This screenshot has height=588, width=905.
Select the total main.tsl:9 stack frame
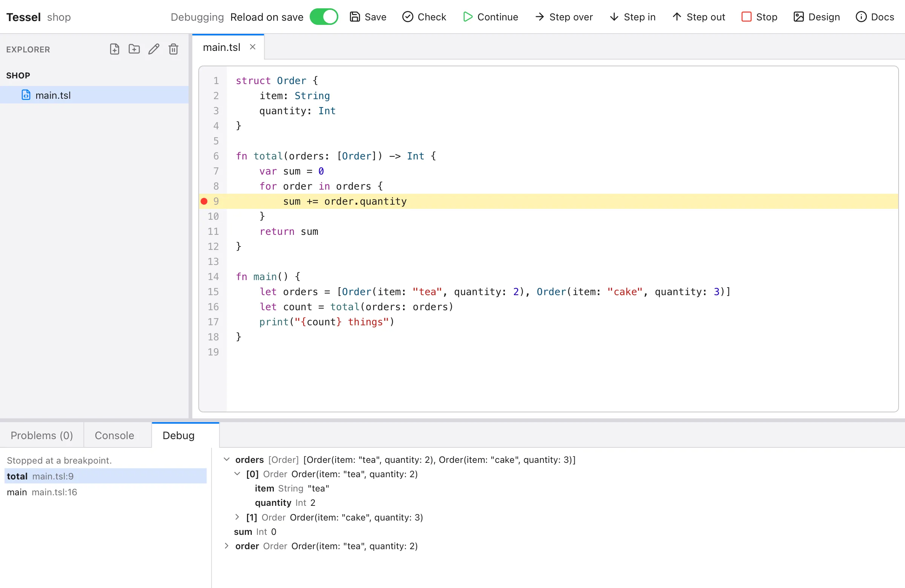[x=105, y=476]
